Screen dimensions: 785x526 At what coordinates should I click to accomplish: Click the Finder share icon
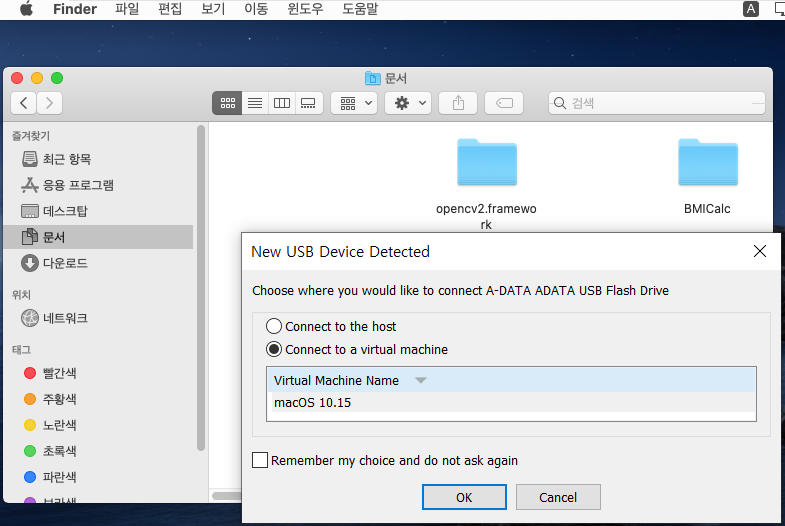[458, 103]
